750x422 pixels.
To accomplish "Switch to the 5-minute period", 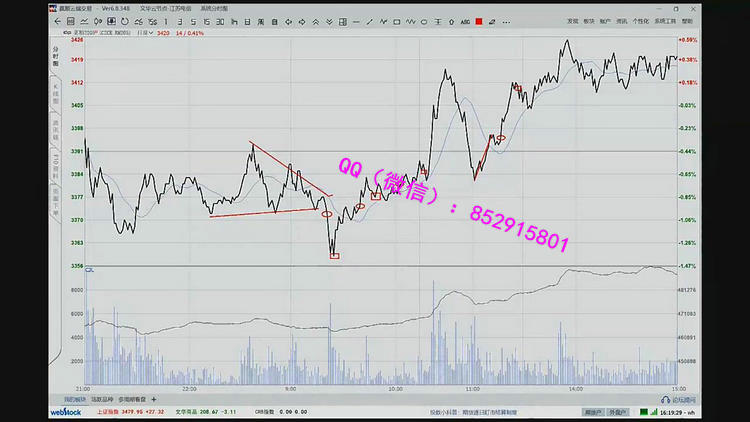I will click(x=193, y=21).
